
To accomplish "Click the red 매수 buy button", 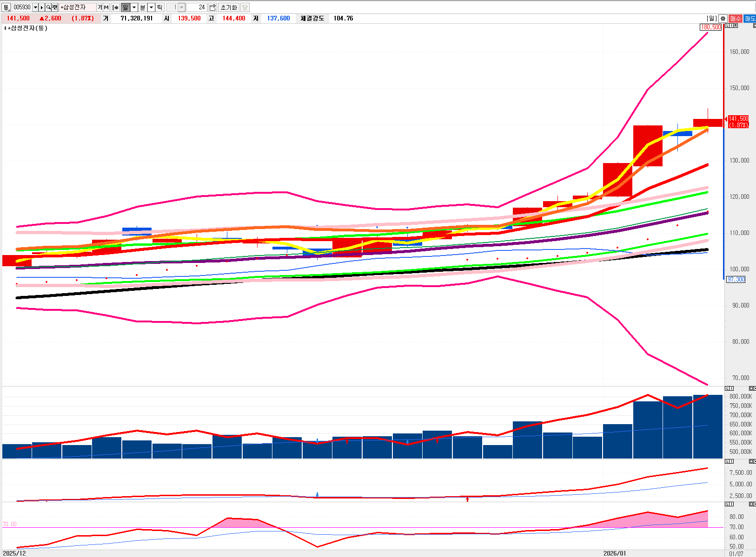I will click(x=736, y=19).
